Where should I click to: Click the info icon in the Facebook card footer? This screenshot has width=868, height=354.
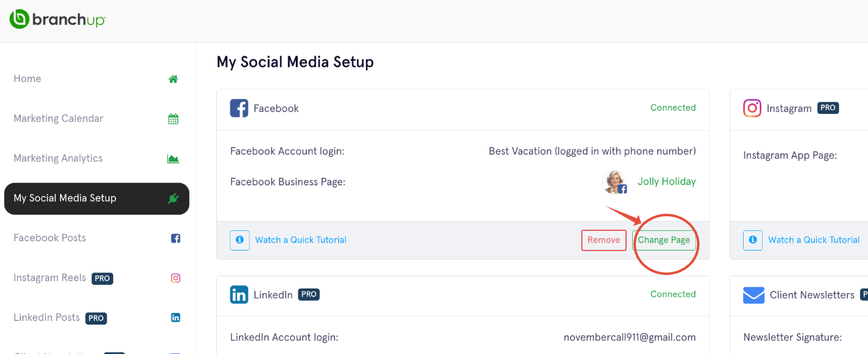click(240, 240)
